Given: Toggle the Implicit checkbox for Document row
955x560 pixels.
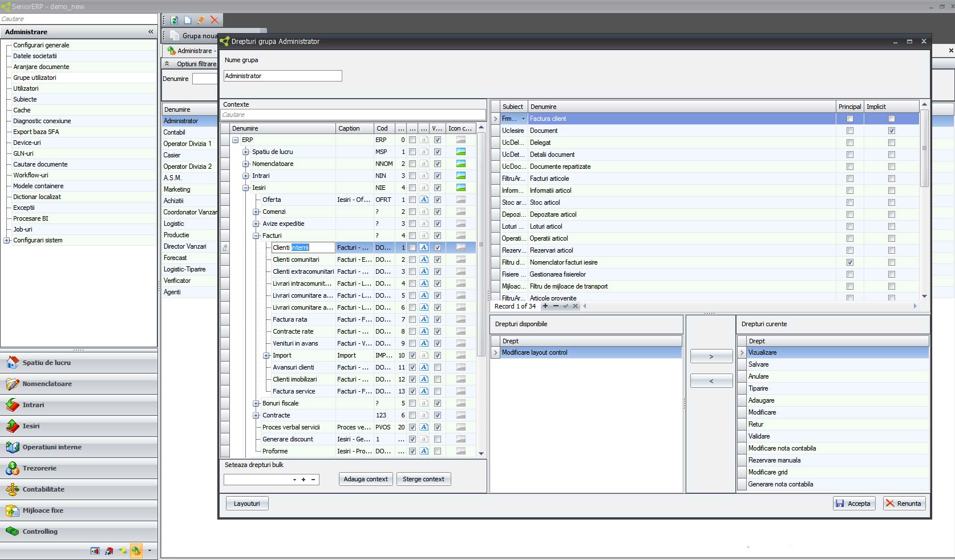Looking at the screenshot, I should (892, 131).
